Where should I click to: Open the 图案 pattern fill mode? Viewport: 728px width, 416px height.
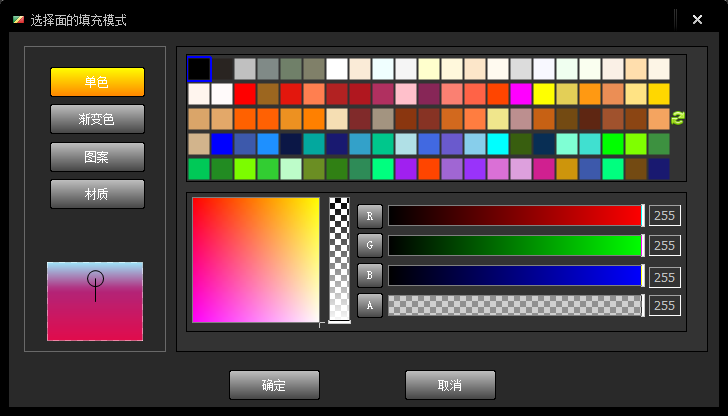coord(97,157)
